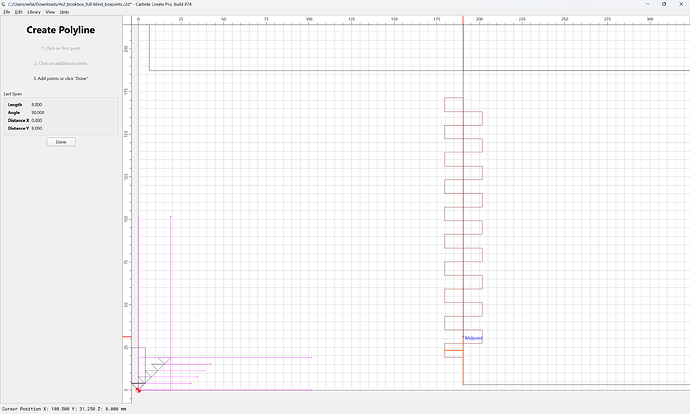Open the Edit menu
The height and width of the screenshot is (414, 690).
(x=18, y=12)
